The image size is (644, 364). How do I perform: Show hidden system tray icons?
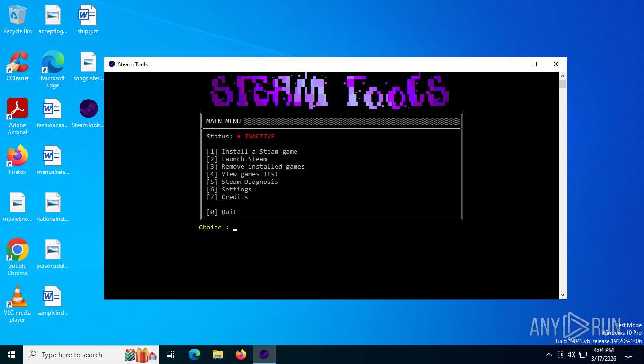[x=549, y=355]
